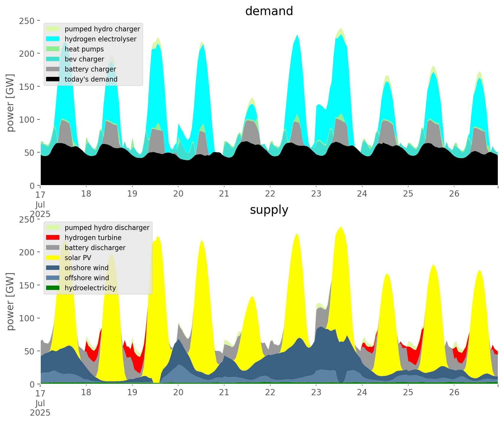Click 'offshore wind' legend label
Screen dimensions: 504x423
pos(87,278)
